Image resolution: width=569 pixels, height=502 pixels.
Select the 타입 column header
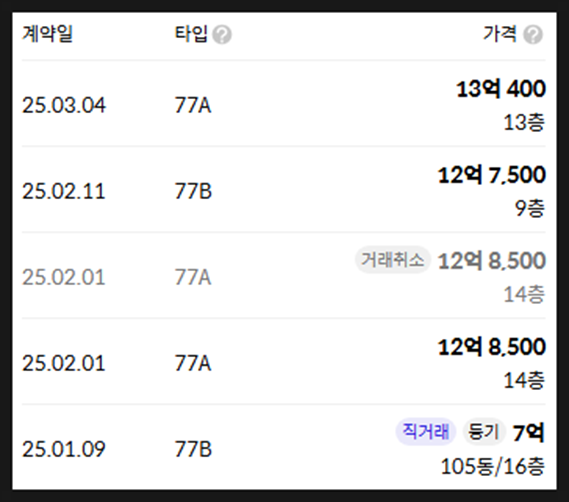click(x=191, y=34)
